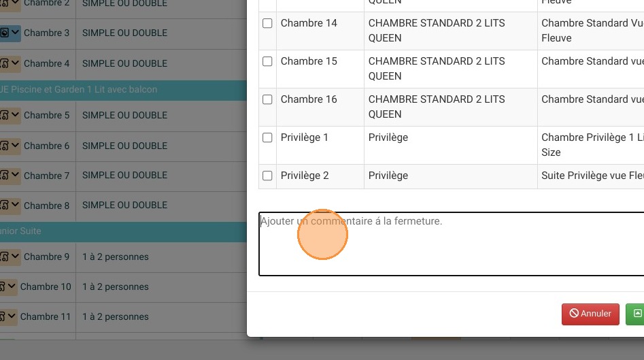Click 'Chambre 11' label in background list
The height and width of the screenshot is (360, 644).
pos(46,317)
